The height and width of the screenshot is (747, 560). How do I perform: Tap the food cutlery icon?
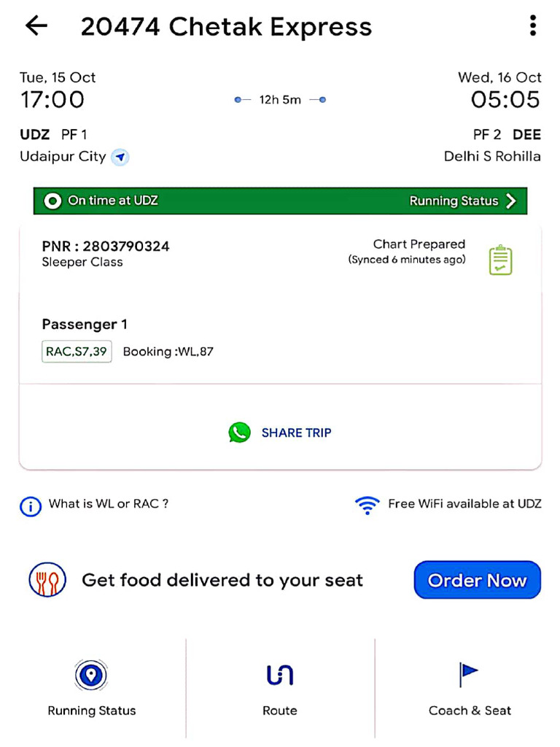click(47, 581)
